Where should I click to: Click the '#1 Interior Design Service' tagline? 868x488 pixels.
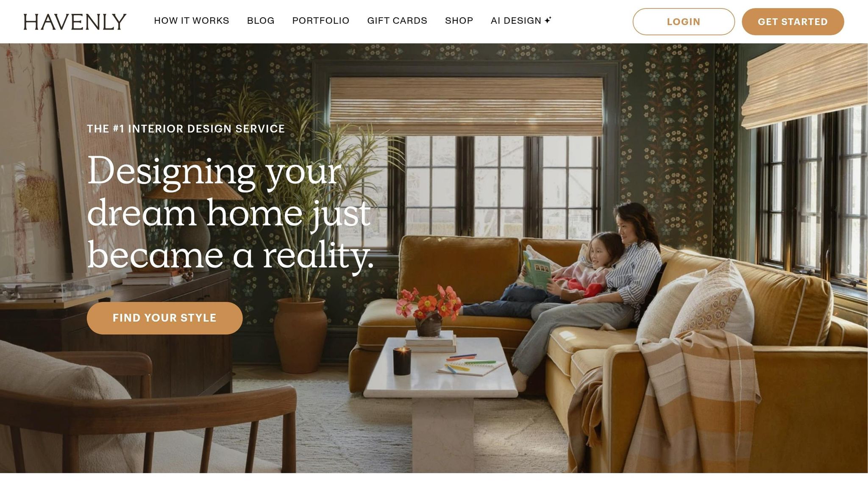[x=186, y=129]
